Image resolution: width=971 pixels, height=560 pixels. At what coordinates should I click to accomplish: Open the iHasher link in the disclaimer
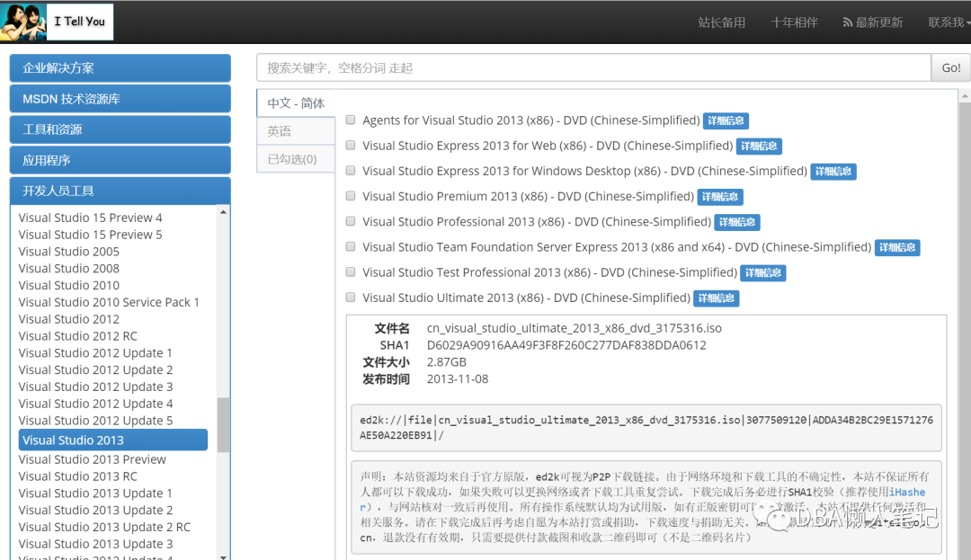(906, 493)
